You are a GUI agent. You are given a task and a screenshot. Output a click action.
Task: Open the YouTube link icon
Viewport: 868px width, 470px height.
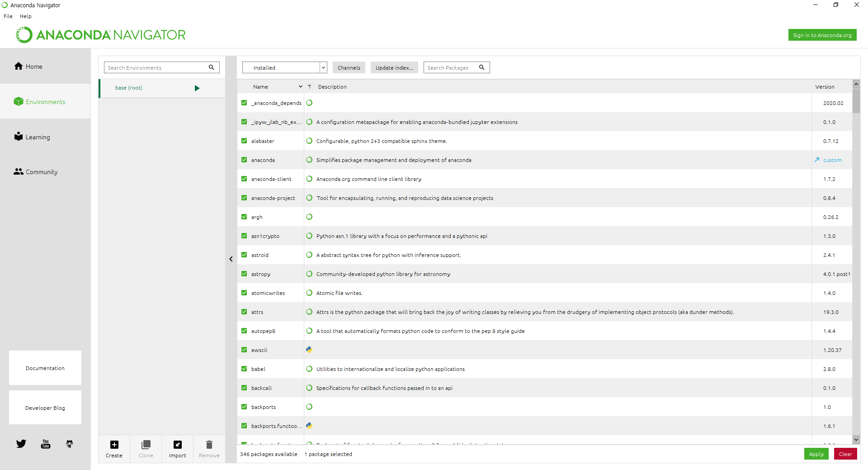(x=46, y=444)
